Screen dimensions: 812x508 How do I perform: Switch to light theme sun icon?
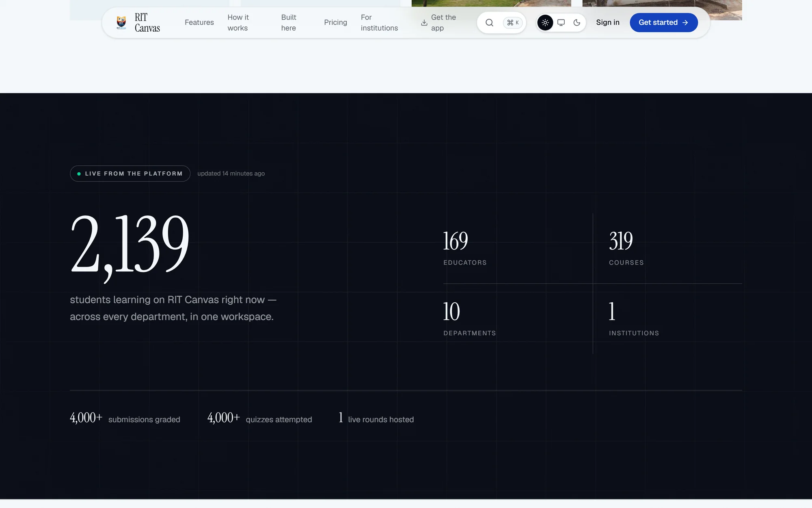[545, 23]
